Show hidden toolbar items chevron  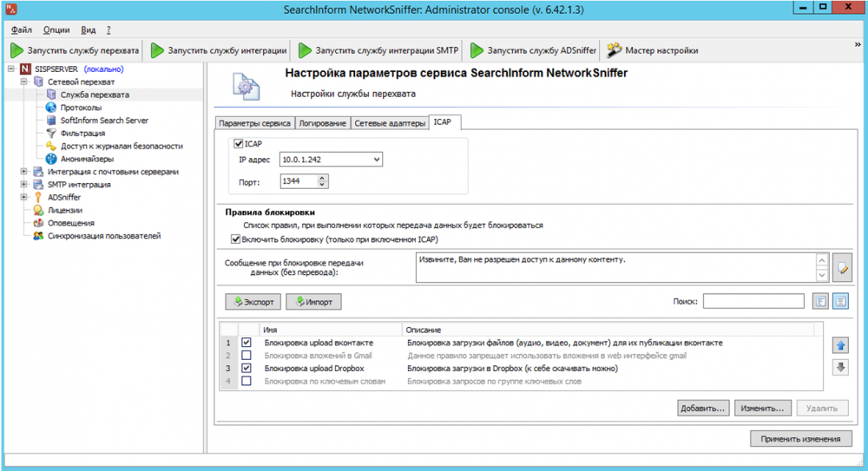tap(858, 45)
